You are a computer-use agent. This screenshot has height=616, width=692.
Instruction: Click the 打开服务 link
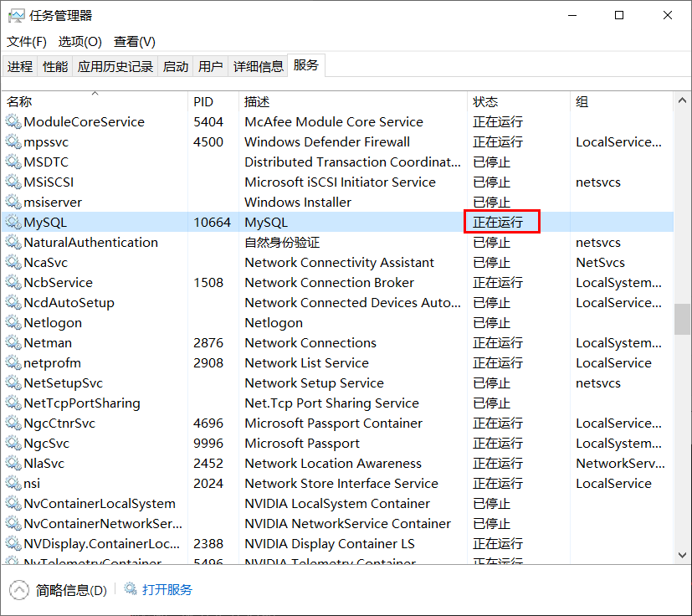tap(167, 589)
